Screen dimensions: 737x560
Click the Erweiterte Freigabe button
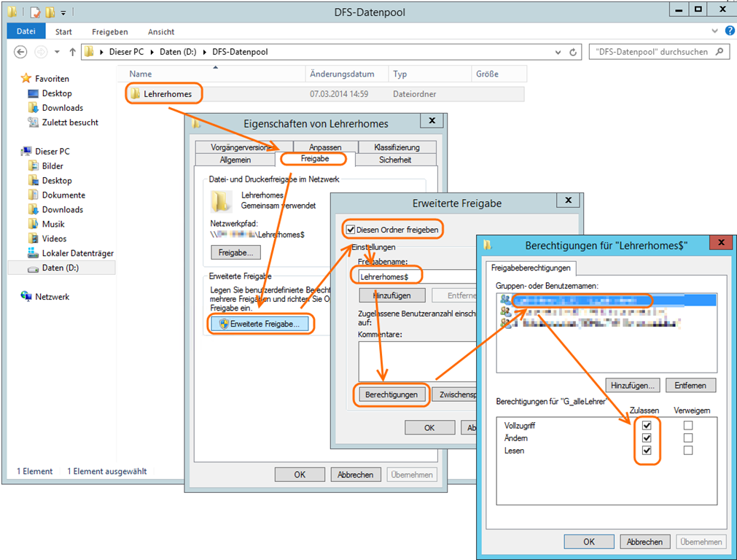[259, 324]
